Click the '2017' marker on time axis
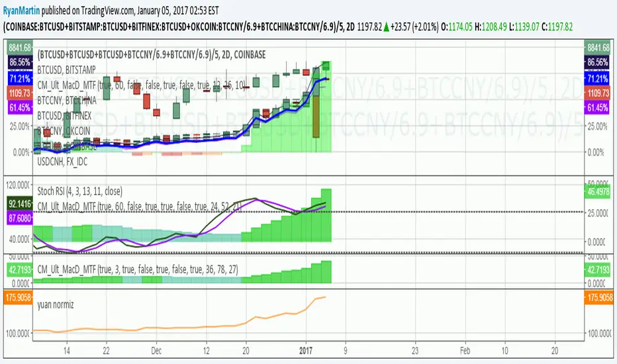The image size is (617, 364). (306, 350)
